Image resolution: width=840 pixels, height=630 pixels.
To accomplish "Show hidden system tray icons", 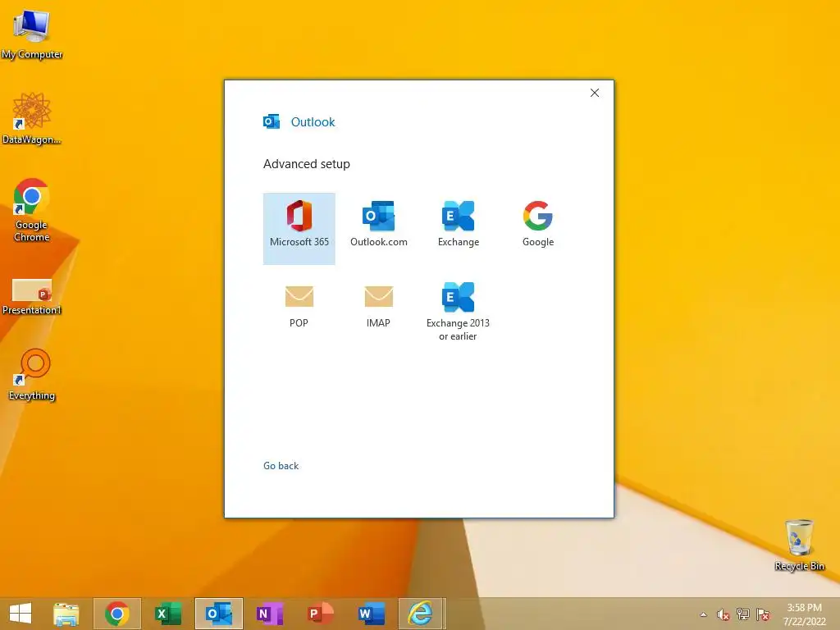I will coord(703,614).
